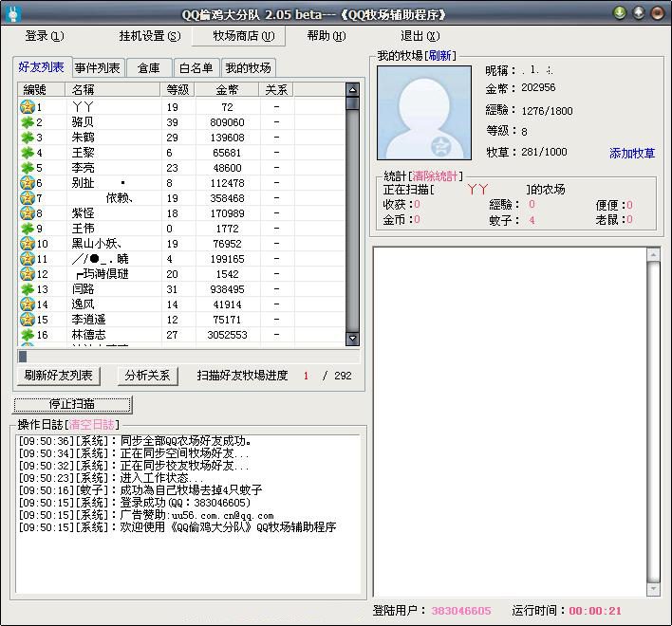Click the star icon in row 11
The height and width of the screenshot is (626, 672).
click(28, 259)
